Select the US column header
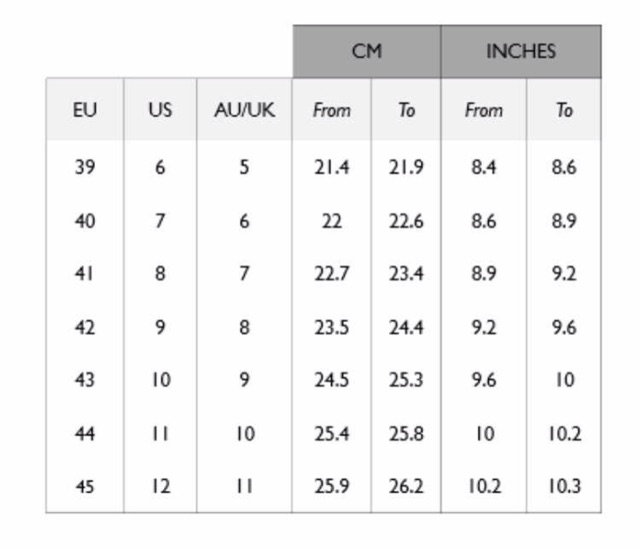The image size is (640, 550). pyautogui.click(x=160, y=110)
